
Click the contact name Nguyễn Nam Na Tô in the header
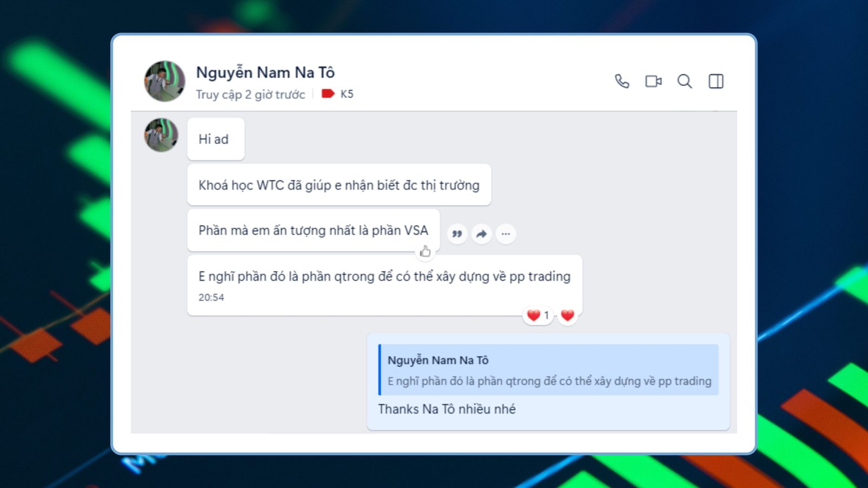(265, 72)
